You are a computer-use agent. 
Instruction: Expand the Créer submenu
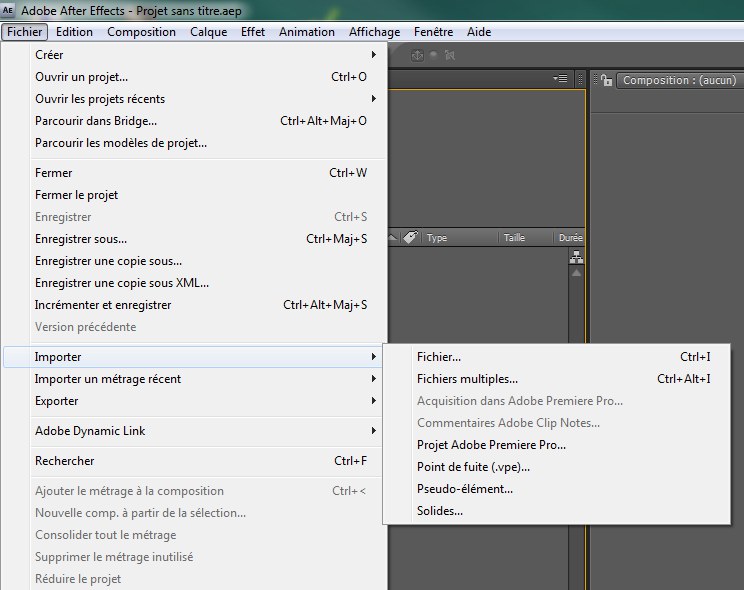[200, 55]
